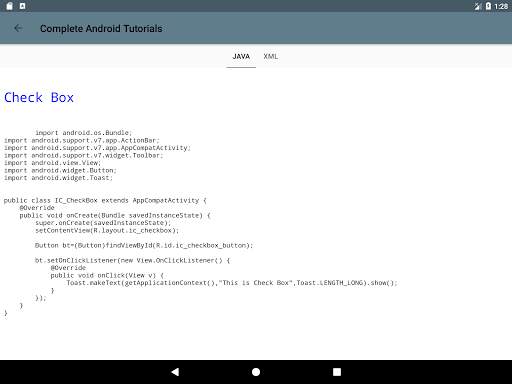Viewport: 512px width, 384px height.
Task: Click the 'public void onCreate' line
Action: tap(115, 215)
